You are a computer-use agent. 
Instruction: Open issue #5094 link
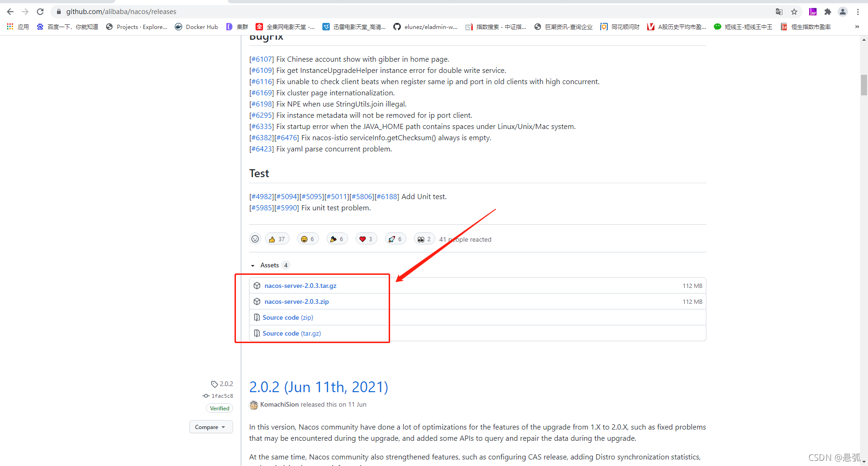pyautogui.click(x=287, y=197)
